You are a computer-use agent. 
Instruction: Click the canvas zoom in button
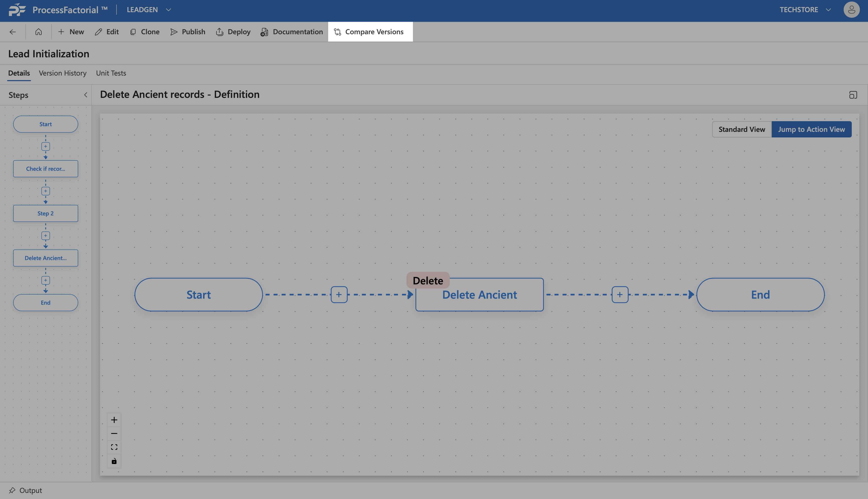tap(114, 420)
